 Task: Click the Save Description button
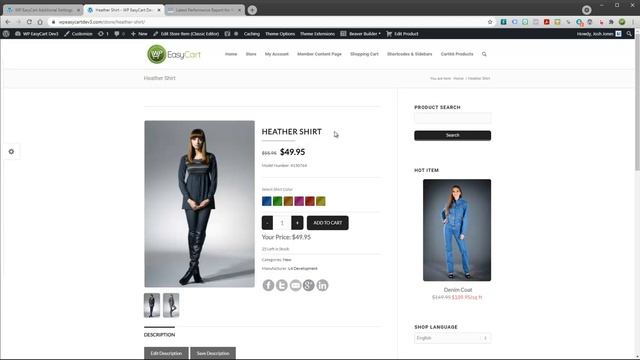point(213,353)
